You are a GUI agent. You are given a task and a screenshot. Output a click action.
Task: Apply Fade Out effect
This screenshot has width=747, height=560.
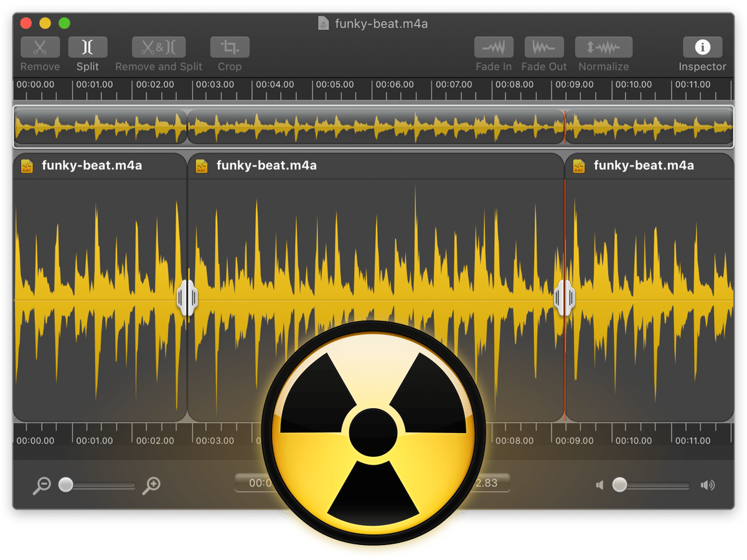tap(544, 48)
